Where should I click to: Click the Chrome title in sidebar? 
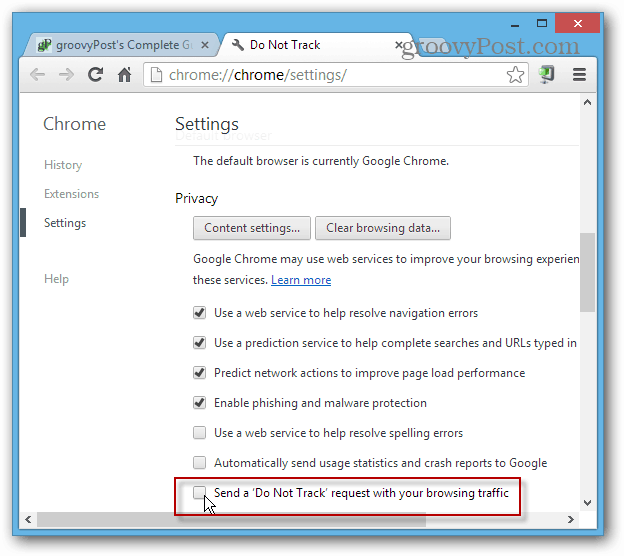[74, 124]
